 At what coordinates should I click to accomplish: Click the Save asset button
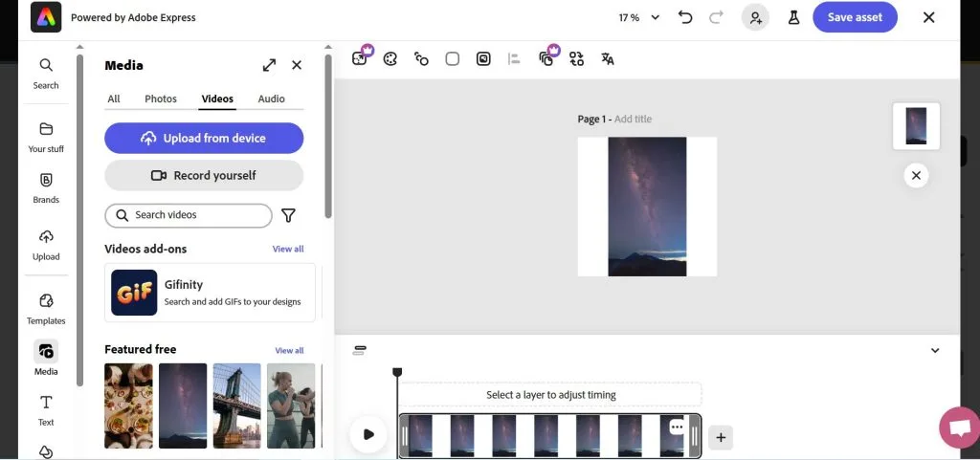point(855,17)
